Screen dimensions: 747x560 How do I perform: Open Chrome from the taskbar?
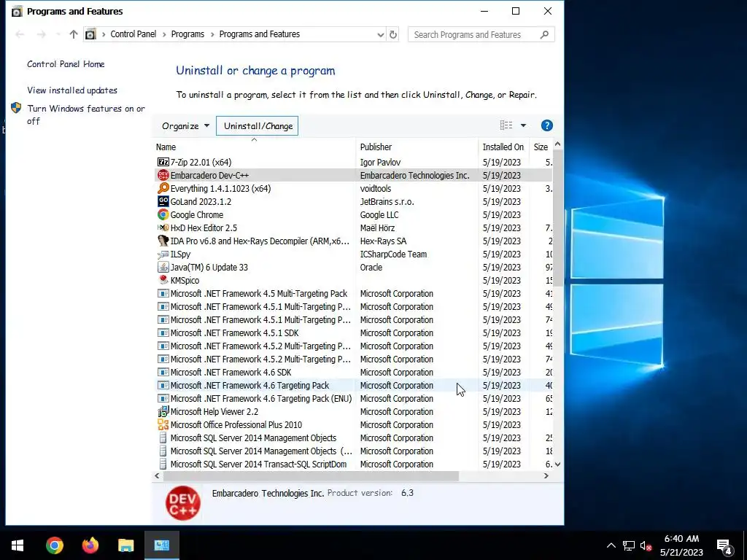(54, 545)
